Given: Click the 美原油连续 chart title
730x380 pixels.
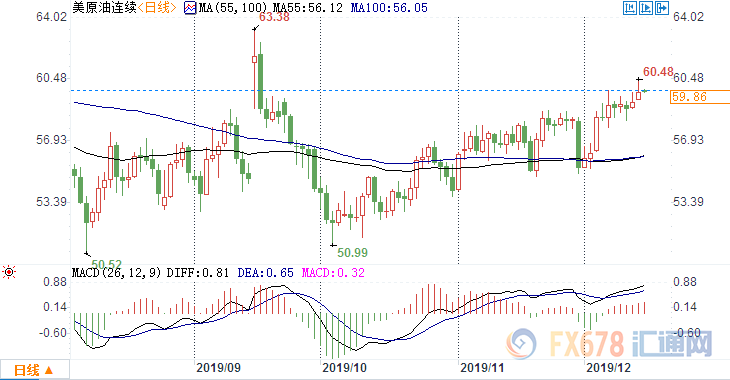Looking at the screenshot, I should 104,7.
